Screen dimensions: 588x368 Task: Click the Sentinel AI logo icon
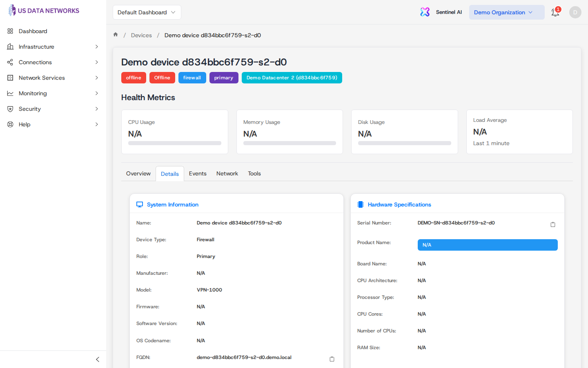click(x=425, y=12)
